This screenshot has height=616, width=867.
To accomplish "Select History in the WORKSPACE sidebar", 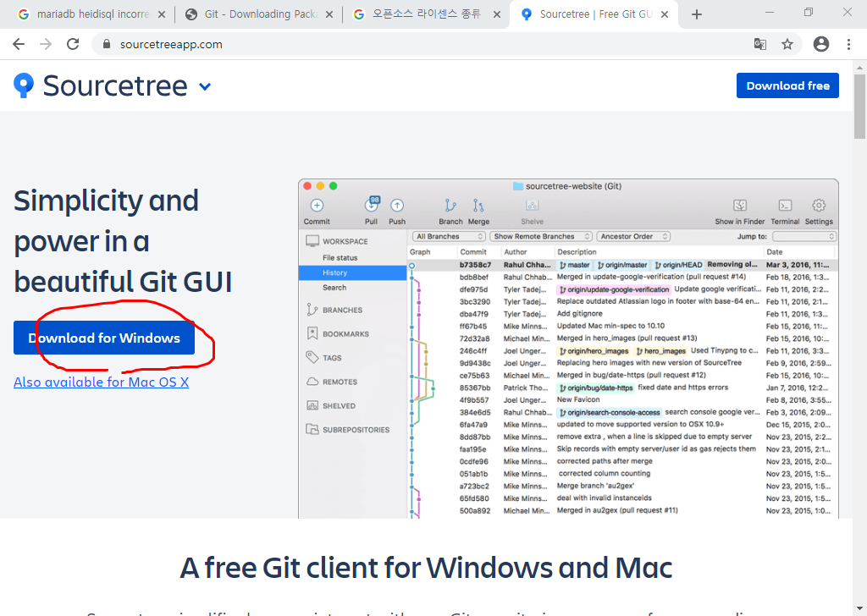I will coord(353,273).
